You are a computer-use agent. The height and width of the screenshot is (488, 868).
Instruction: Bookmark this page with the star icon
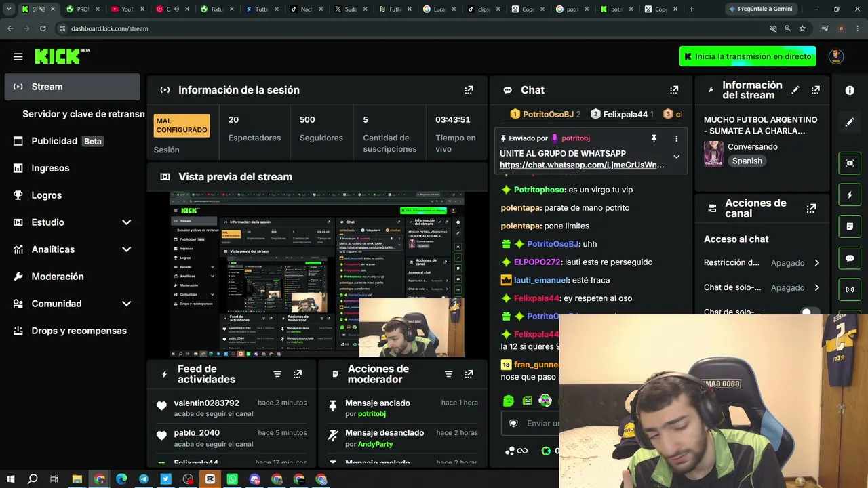tap(802, 28)
